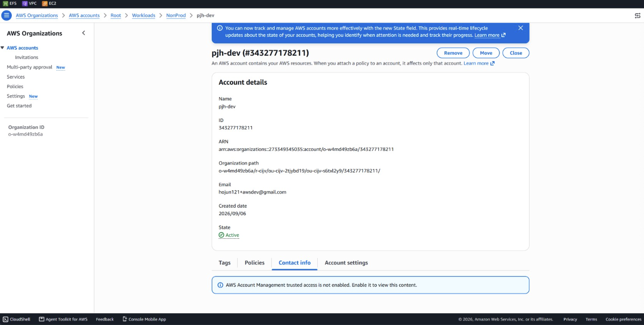Click the split view icon at top right
Screen dimensions: 644x325
[637, 16]
